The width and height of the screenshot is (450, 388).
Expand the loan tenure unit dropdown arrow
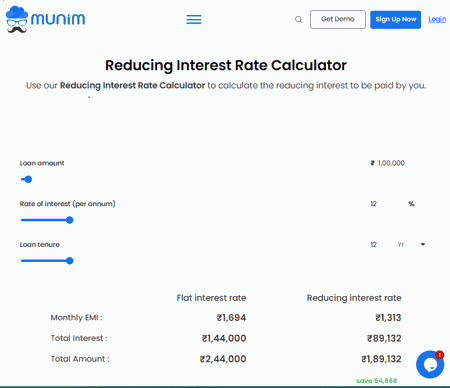pyautogui.click(x=423, y=244)
